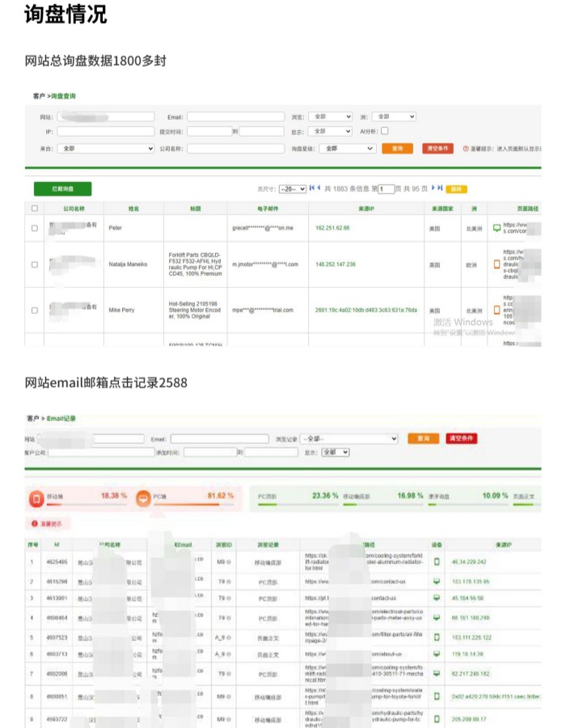Click the red mobile-traffic icon at 18.38%
Screen dimensions: 566x728
[x=36, y=498]
